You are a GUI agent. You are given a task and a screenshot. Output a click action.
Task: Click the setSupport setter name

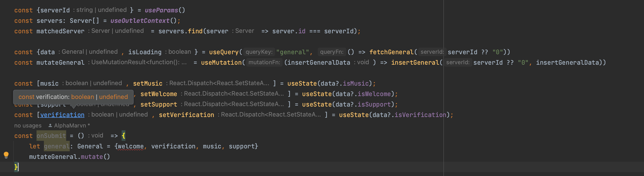(x=158, y=104)
